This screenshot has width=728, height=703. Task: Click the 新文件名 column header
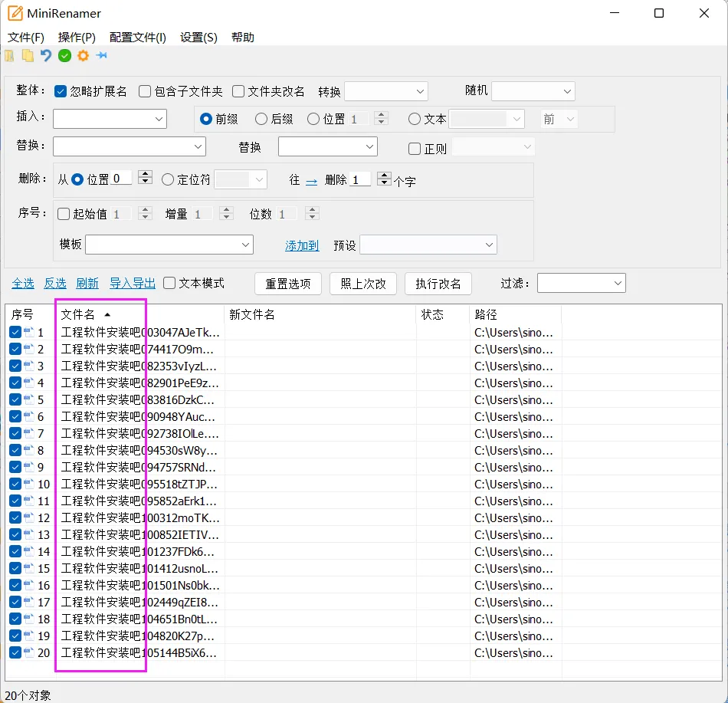point(320,315)
